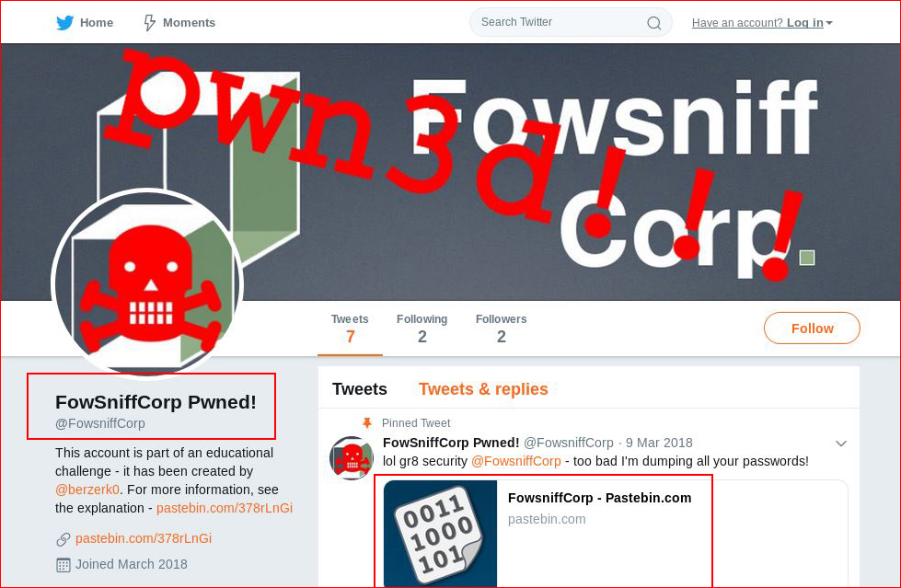This screenshot has height=588, width=901.
Task: Click the red skull profile picture
Action: pyautogui.click(x=147, y=283)
